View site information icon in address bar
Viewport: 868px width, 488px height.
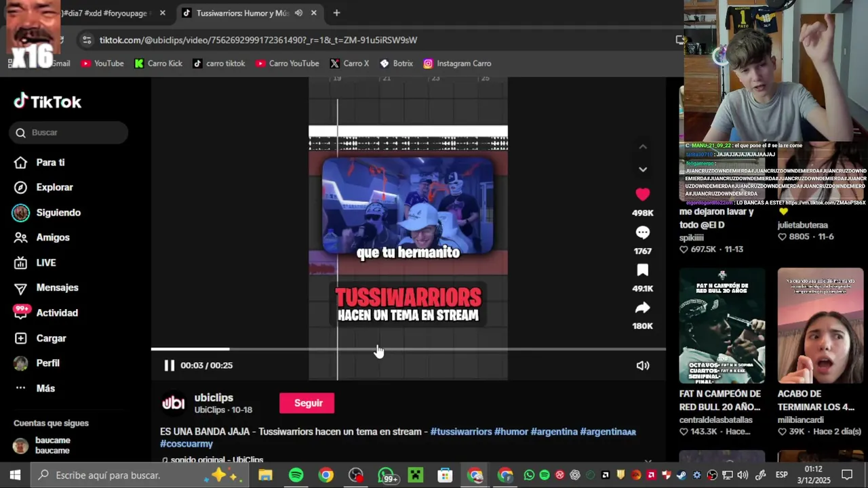[87, 40]
